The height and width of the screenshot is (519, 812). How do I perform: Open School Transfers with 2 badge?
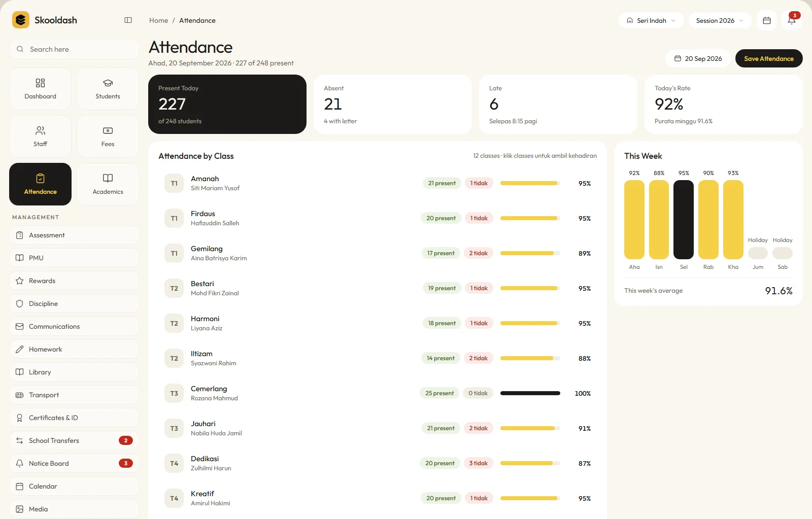[74, 441]
